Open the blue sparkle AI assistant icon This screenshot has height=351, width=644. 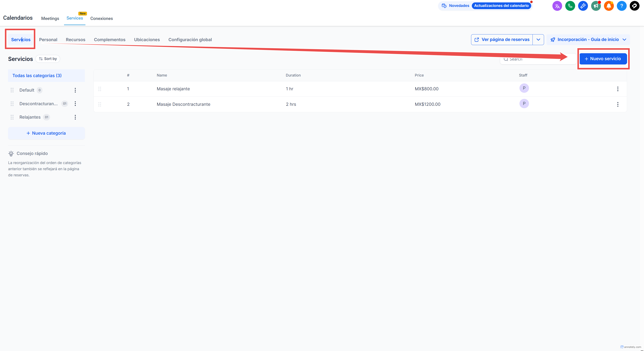click(583, 6)
